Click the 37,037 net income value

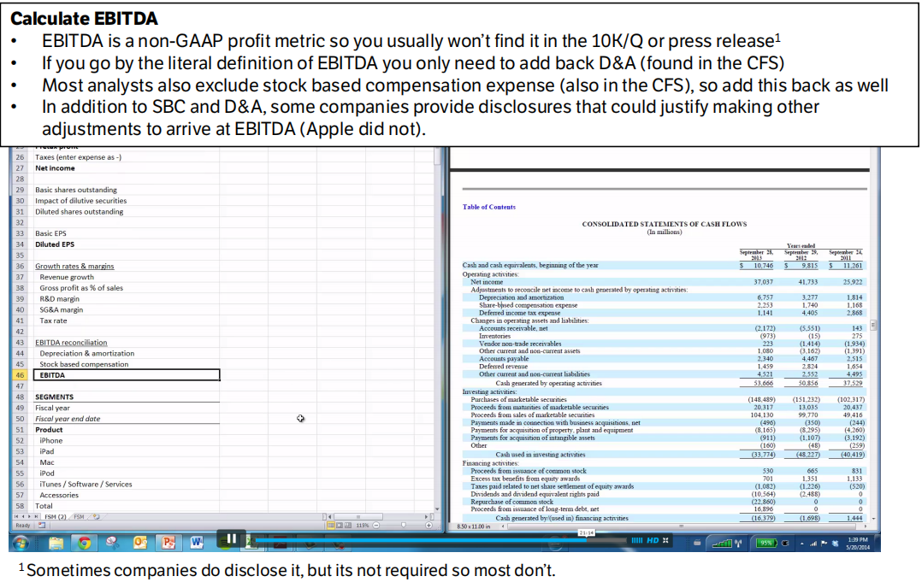click(x=763, y=282)
